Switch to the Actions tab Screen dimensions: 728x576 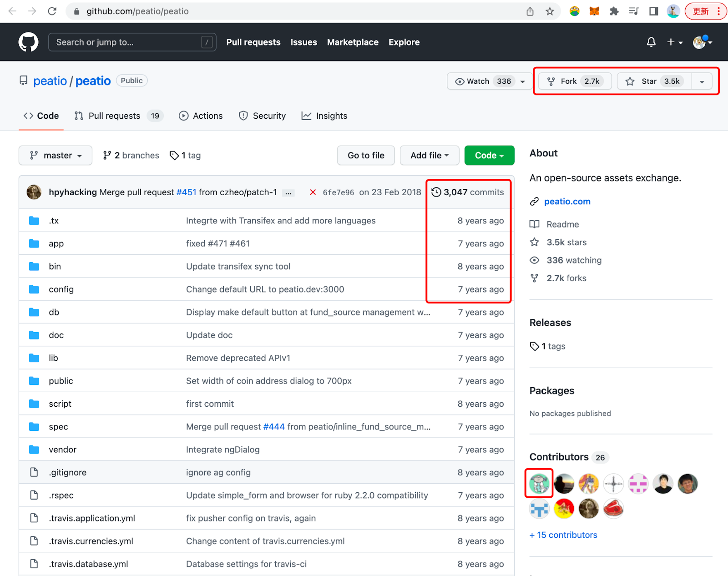(x=201, y=116)
